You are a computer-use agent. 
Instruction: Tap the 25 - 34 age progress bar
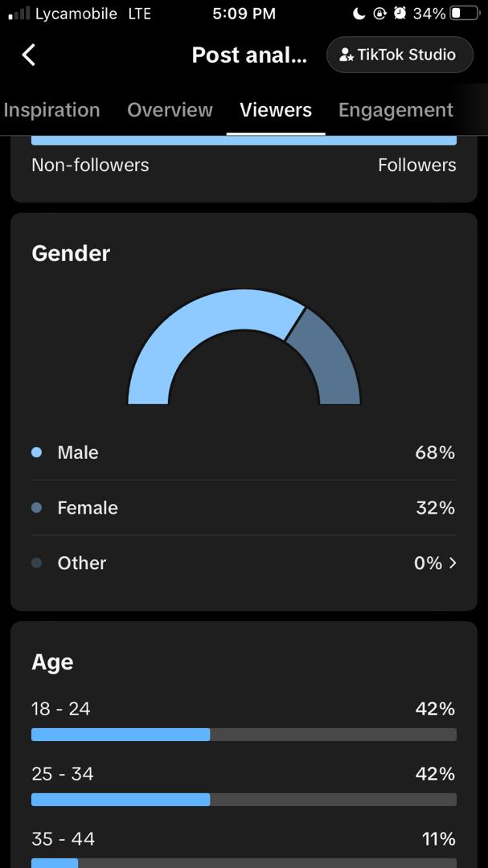coord(244,800)
